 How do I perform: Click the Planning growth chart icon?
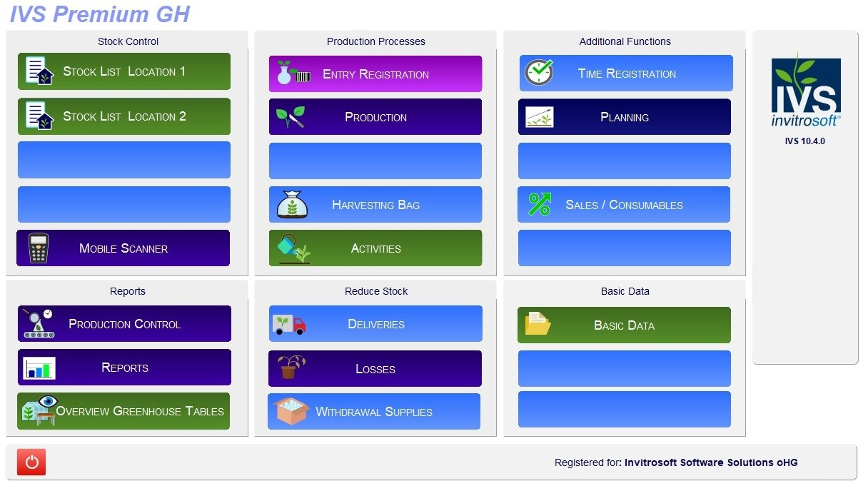click(539, 117)
